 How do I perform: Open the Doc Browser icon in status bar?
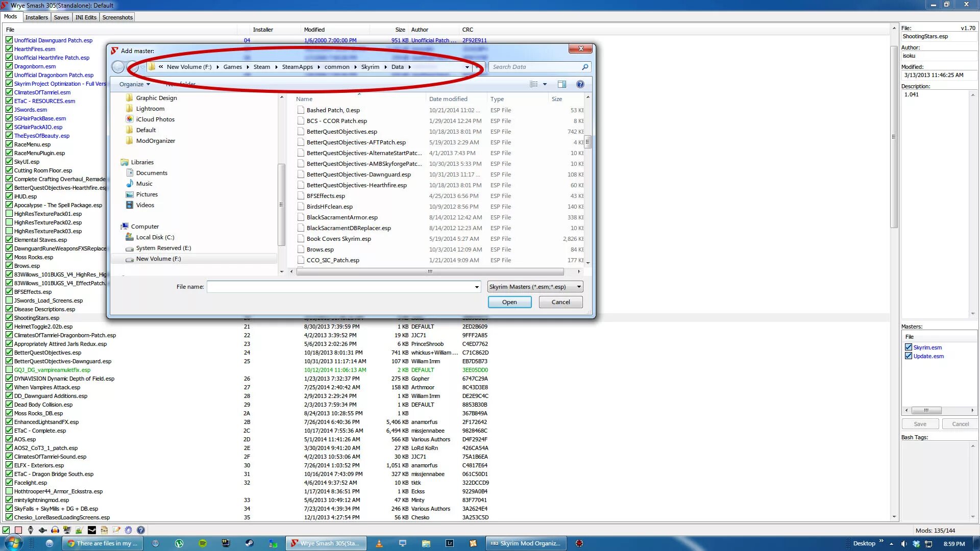click(104, 530)
